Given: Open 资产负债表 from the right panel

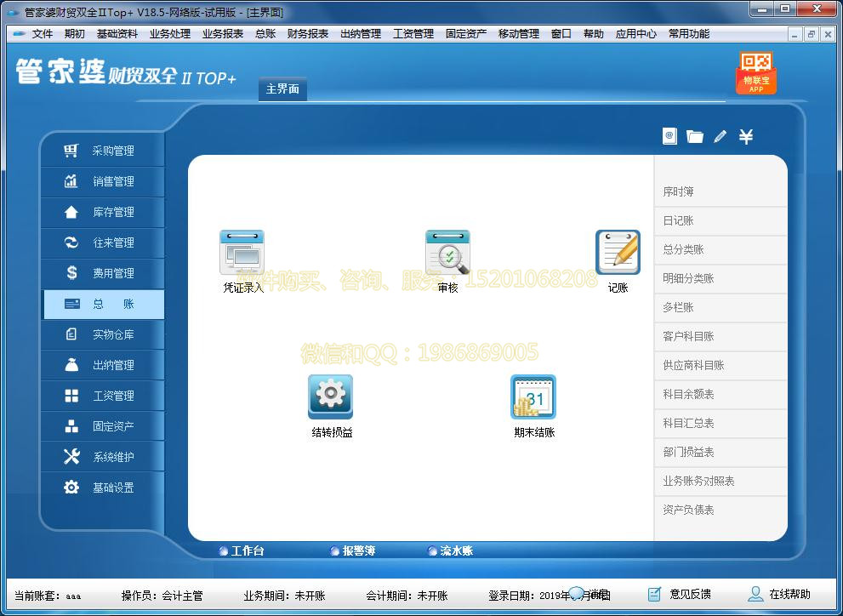Looking at the screenshot, I should 721,509.
